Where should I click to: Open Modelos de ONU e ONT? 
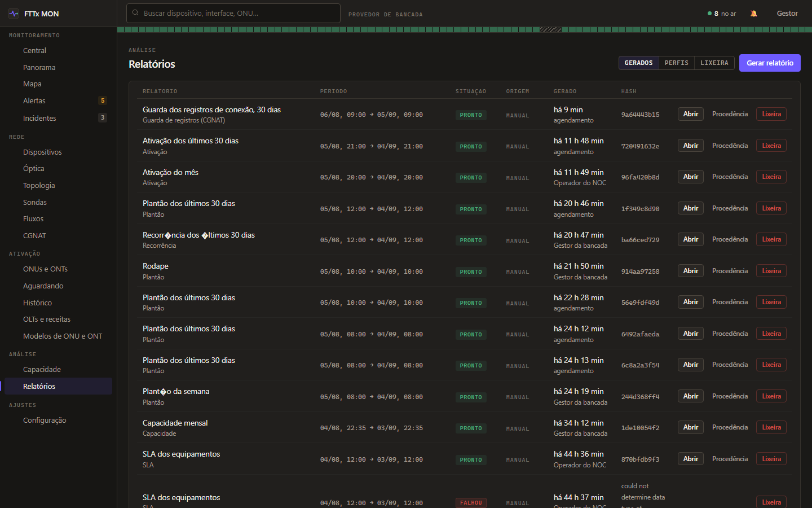(58, 336)
